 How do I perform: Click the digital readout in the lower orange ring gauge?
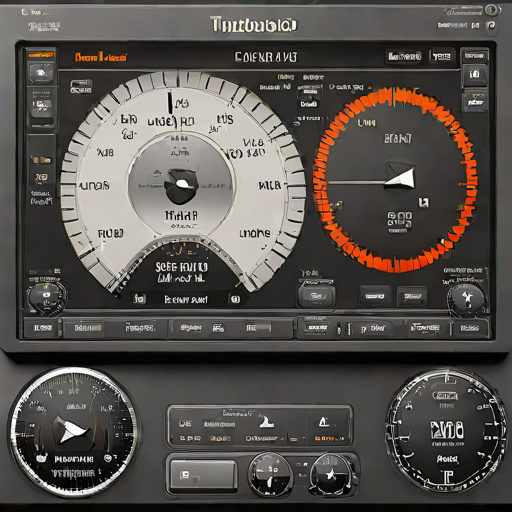pos(400,220)
